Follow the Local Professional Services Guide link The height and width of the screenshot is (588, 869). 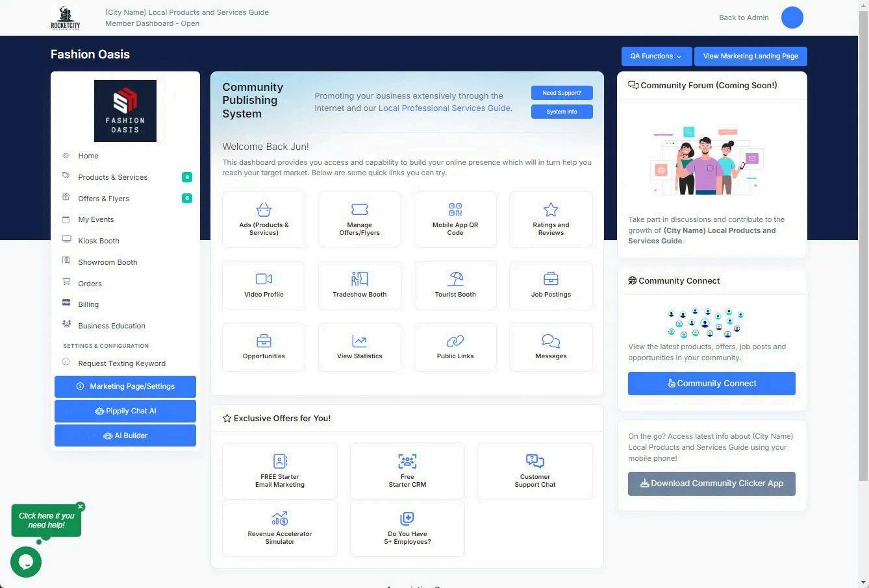[x=444, y=108]
